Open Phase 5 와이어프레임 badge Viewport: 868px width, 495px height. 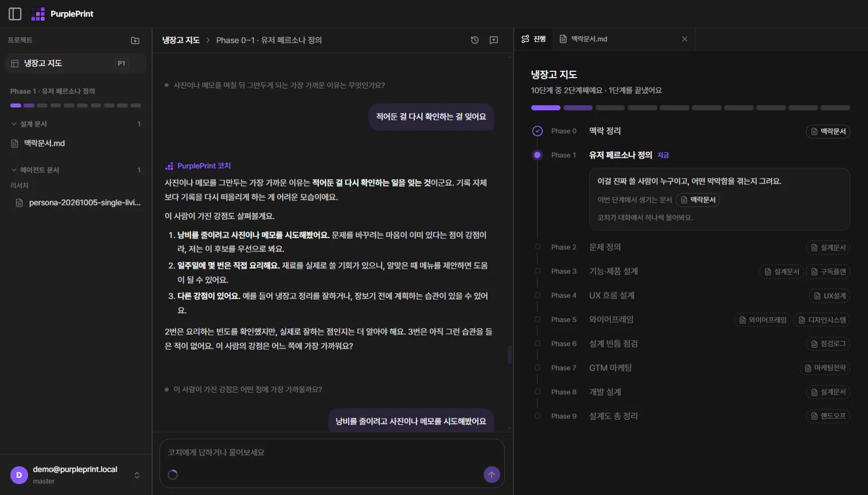(762, 320)
